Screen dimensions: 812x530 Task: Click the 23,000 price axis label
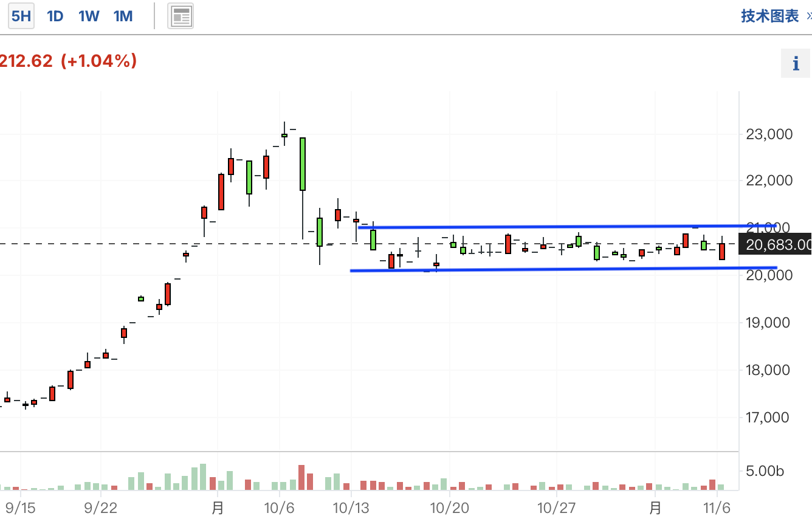[769, 134]
